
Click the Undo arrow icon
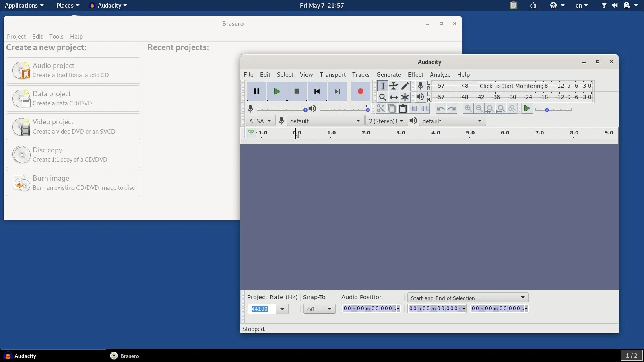[x=441, y=109]
